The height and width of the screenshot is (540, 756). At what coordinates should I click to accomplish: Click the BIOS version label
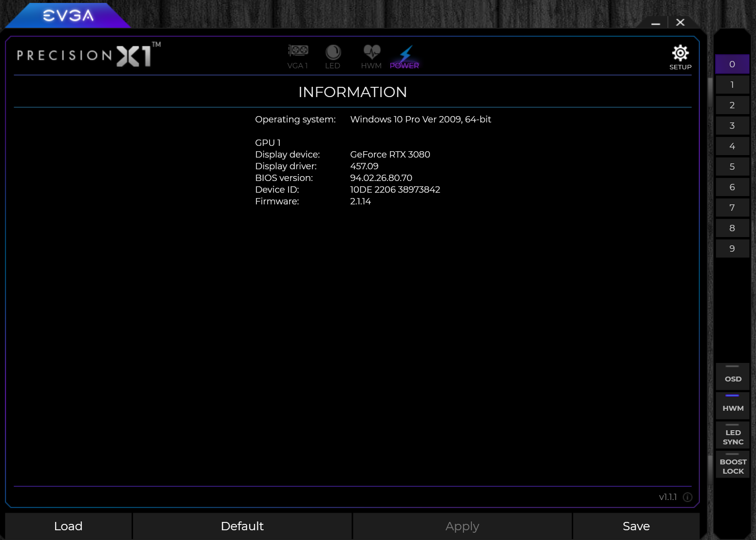tap(284, 178)
